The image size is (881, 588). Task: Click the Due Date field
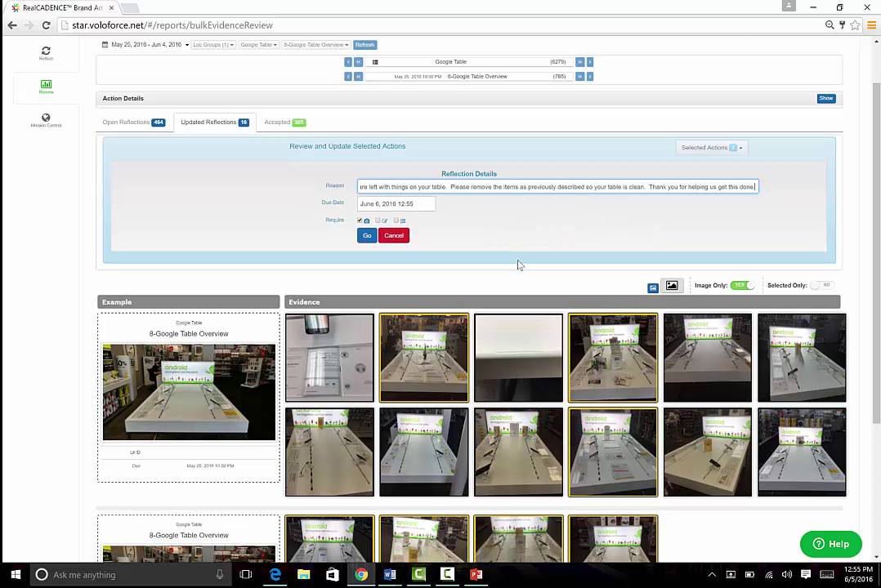[396, 204]
